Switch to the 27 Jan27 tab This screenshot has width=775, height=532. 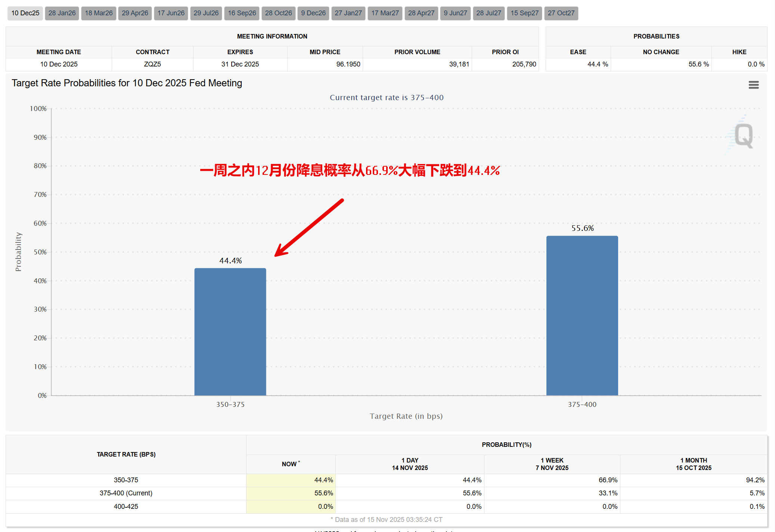(x=348, y=13)
